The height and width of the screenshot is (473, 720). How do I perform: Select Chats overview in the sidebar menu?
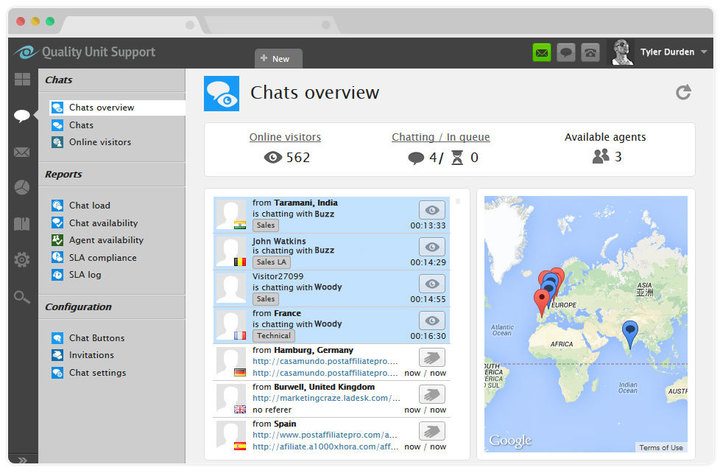[117, 107]
